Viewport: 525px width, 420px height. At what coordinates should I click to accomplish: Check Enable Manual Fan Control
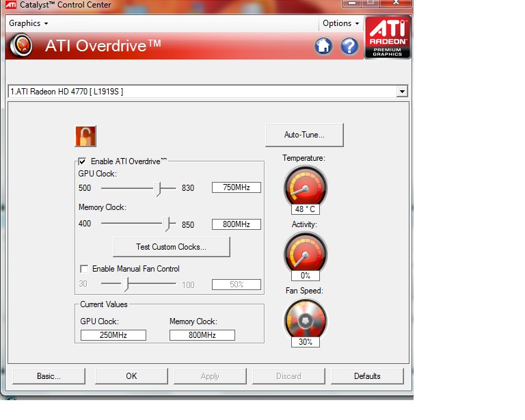(84, 269)
